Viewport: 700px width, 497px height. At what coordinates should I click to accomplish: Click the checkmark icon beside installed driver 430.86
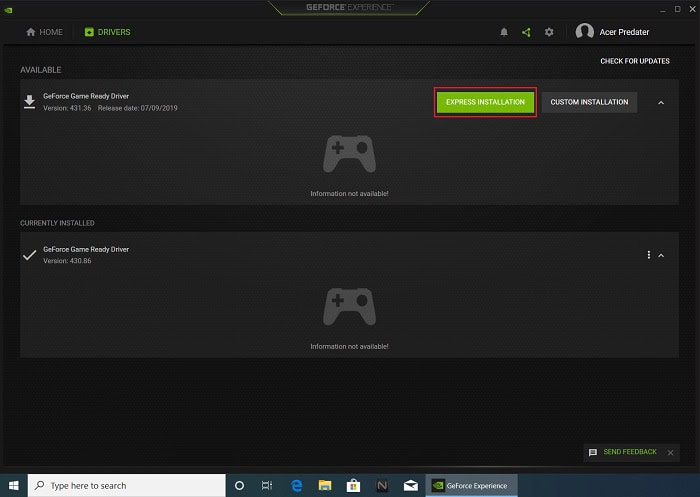coord(29,255)
